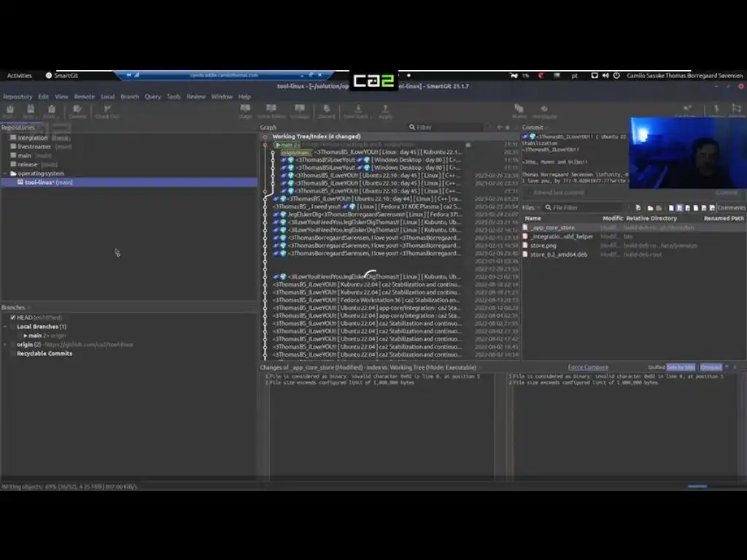Click the folder icon in Files toolbar
Screen dimensions: 747x560
(650, 208)
